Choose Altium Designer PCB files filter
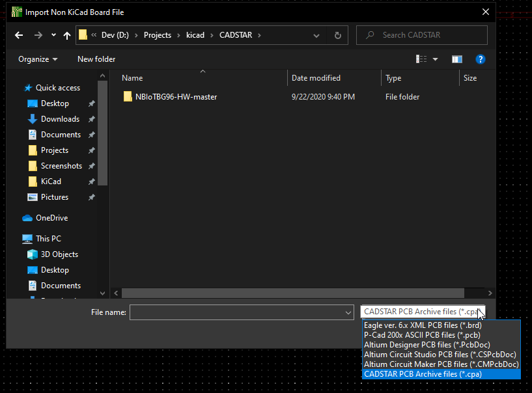532x393 pixels. click(441, 345)
